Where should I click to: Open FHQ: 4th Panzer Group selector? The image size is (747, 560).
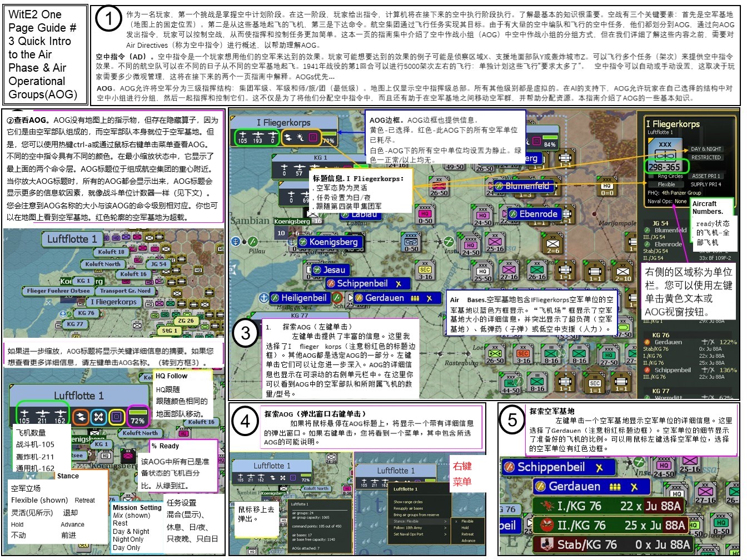coord(674,193)
